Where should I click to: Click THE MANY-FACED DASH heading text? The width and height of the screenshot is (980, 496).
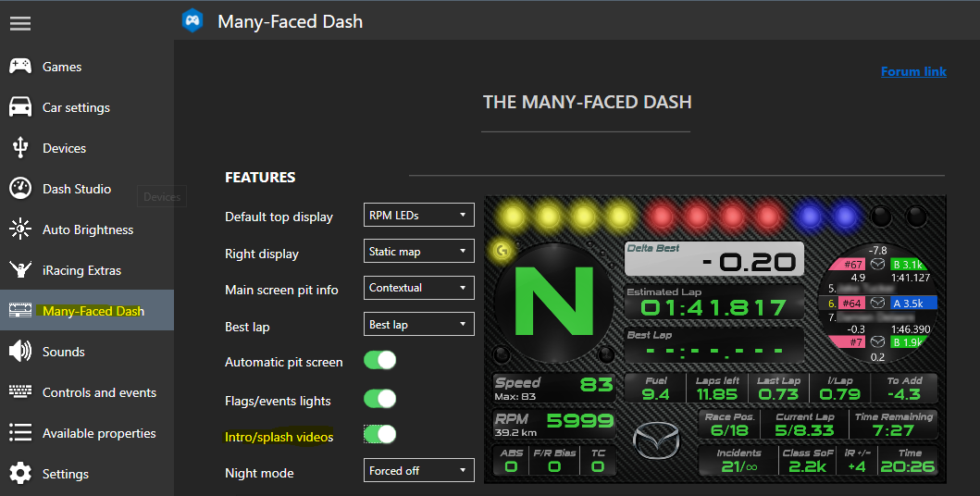(587, 102)
